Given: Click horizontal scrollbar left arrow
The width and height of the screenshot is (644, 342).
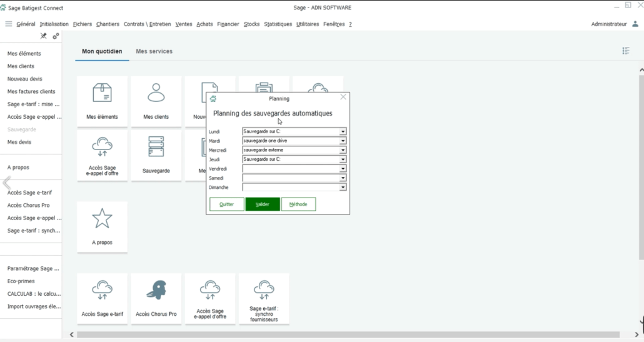Looking at the screenshot, I should click(x=71, y=334).
